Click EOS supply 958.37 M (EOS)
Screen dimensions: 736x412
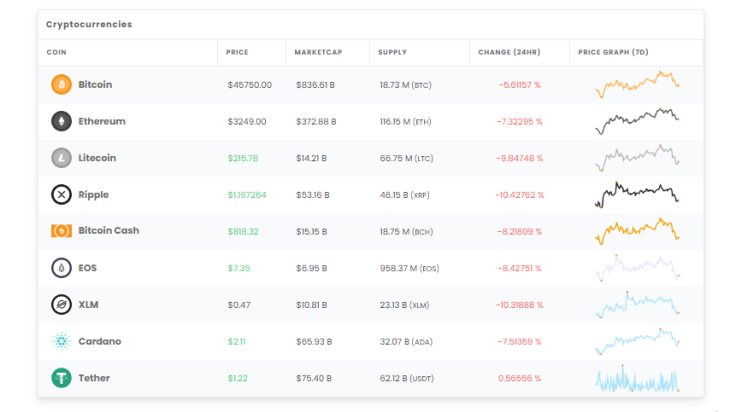pos(409,268)
